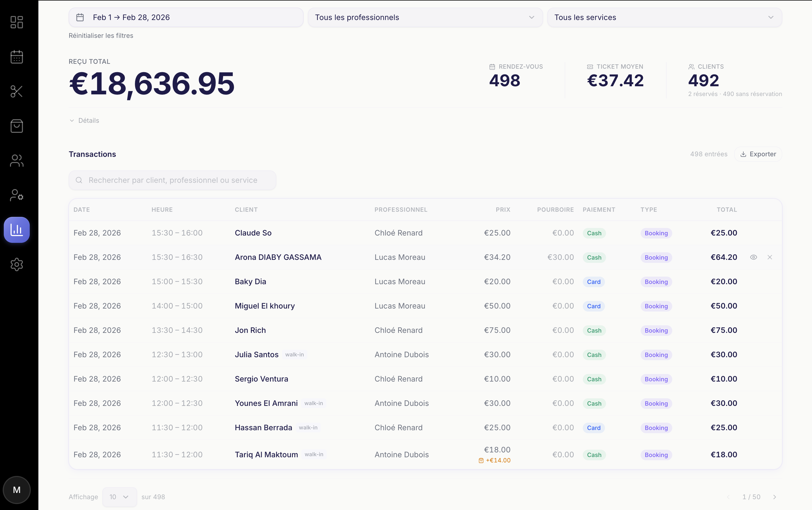Open the Affichage per-page dropdown
812x510 pixels.
pyautogui.click(x=119, y=497)
